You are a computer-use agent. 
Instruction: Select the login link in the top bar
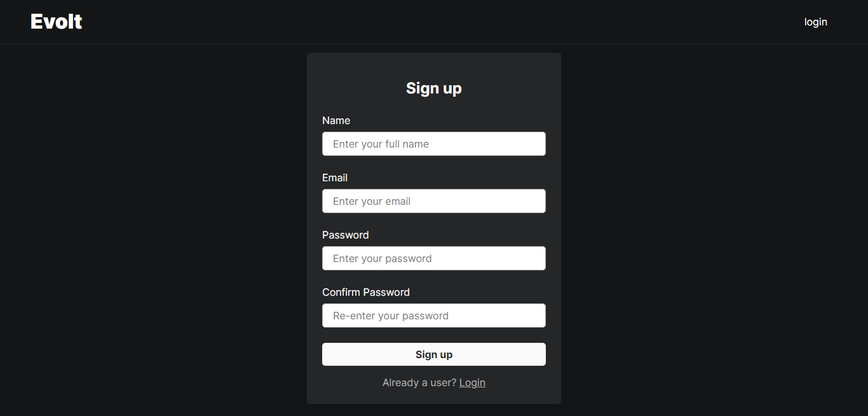click(x=815, y=22)
